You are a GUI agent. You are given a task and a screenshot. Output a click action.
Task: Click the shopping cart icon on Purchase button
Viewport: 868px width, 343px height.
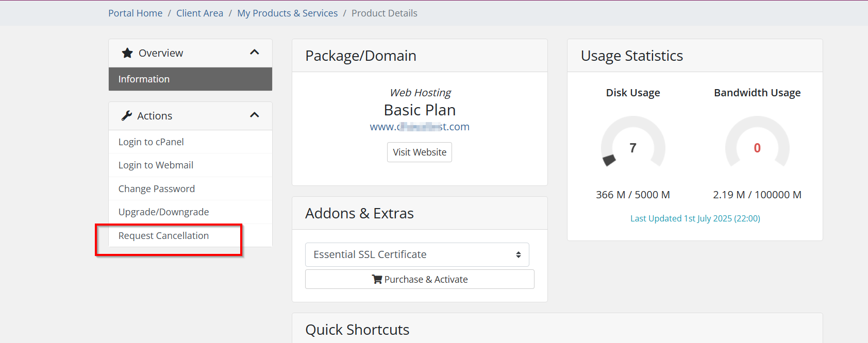377,279
